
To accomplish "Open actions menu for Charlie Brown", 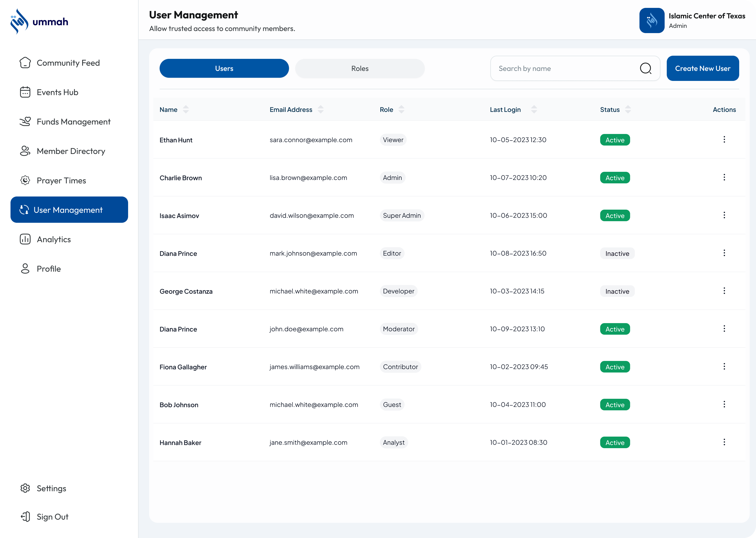I will click(x=724, y=177).
